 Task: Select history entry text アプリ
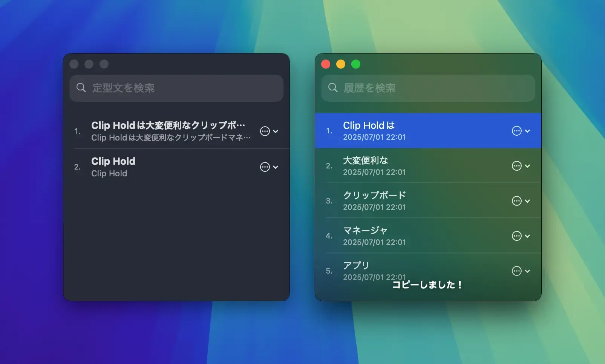(356, 265)
